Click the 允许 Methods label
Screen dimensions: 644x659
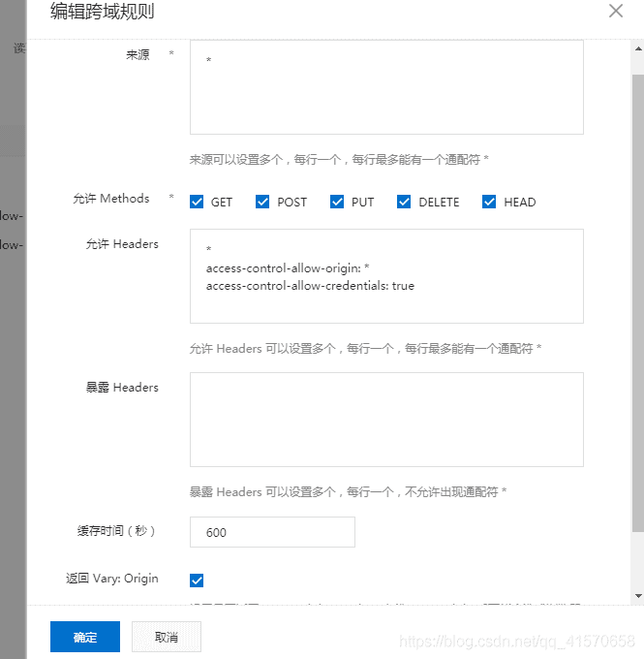(x=111, y=199)
